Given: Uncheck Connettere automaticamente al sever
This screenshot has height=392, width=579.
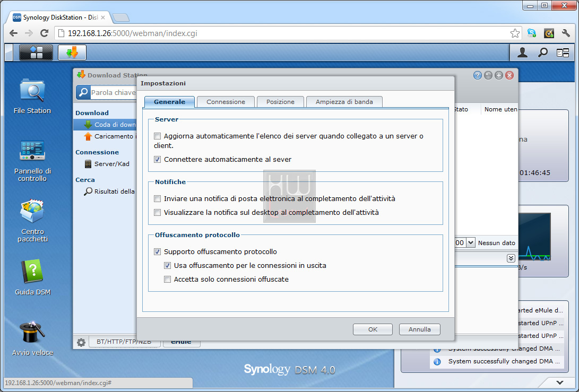Looking at the screenshot, I should (157, 160).
